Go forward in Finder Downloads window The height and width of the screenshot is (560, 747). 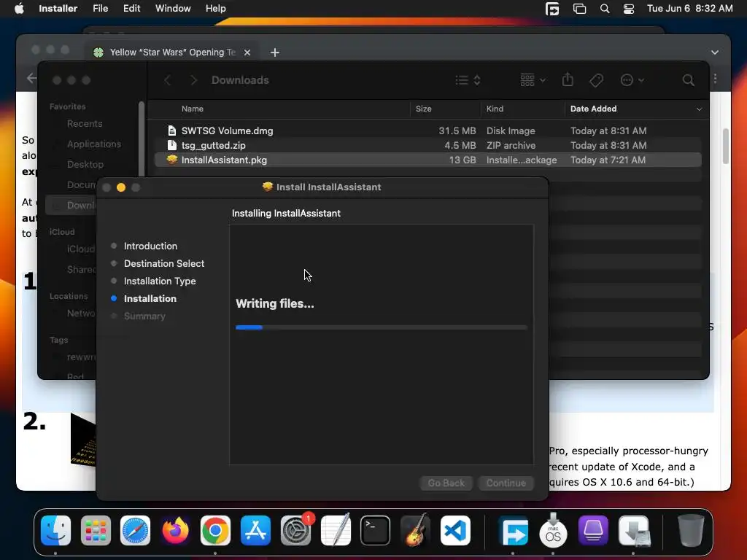click(193, 80)
